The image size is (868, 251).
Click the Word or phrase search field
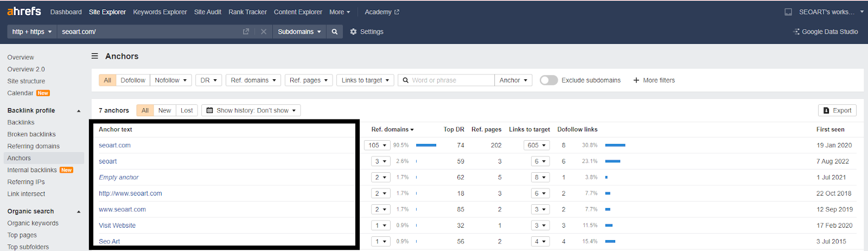(451, 80)
